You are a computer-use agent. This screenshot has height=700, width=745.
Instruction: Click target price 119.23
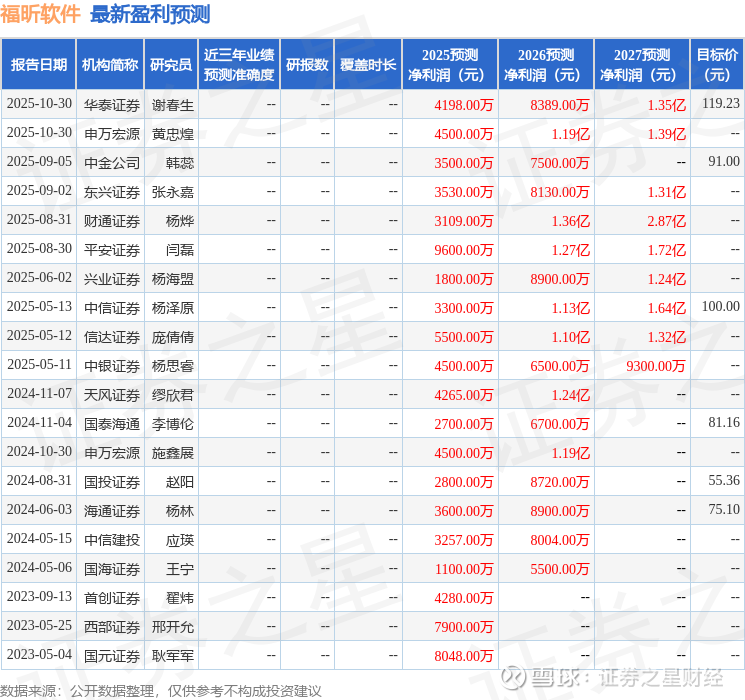pos(721,103)
